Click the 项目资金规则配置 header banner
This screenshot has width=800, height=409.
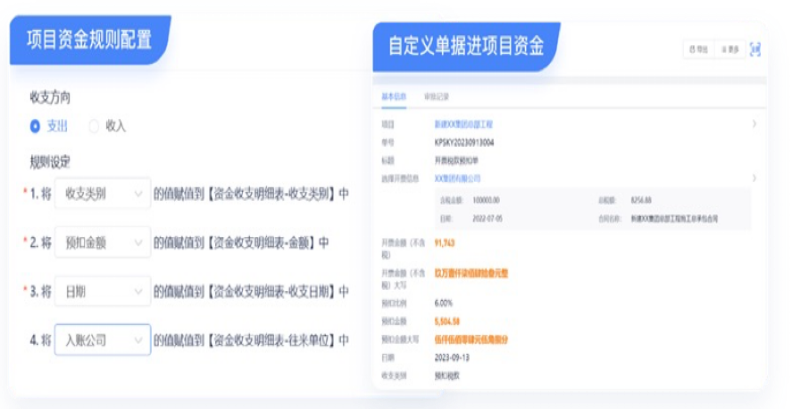(x=89, y=40)
